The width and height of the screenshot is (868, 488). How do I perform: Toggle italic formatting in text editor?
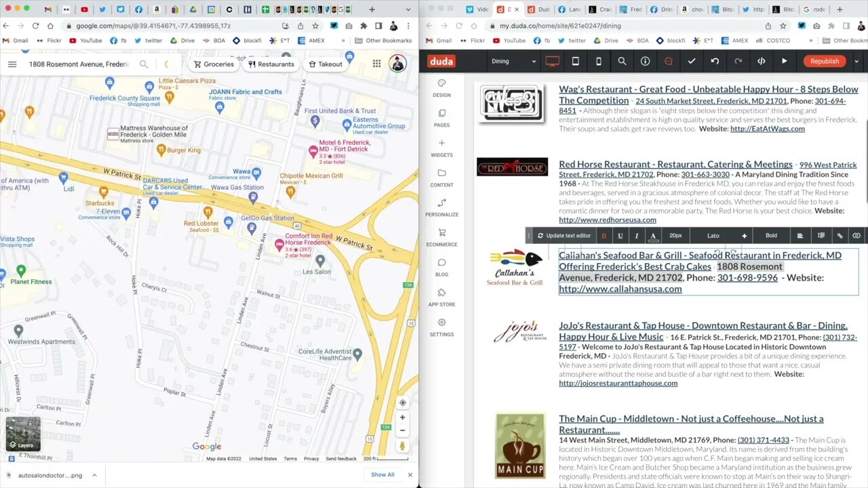[636, 236]
